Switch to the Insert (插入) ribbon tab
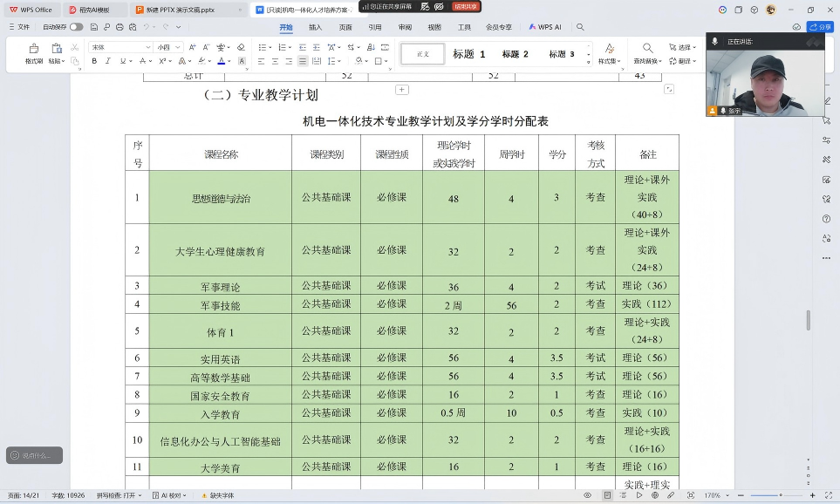The height and width of the screenshot is (504, 840). (x=315, y=27)
